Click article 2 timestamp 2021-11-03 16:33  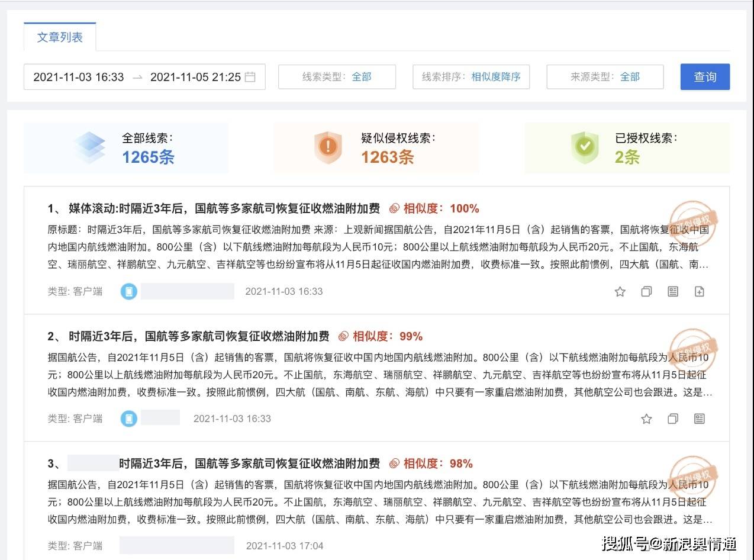(232, 419)
